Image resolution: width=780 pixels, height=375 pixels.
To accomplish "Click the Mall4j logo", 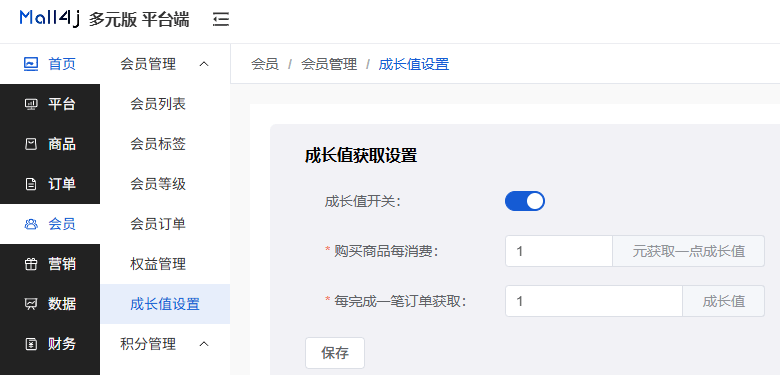I will pyautogui.click(x=50, y=18).
